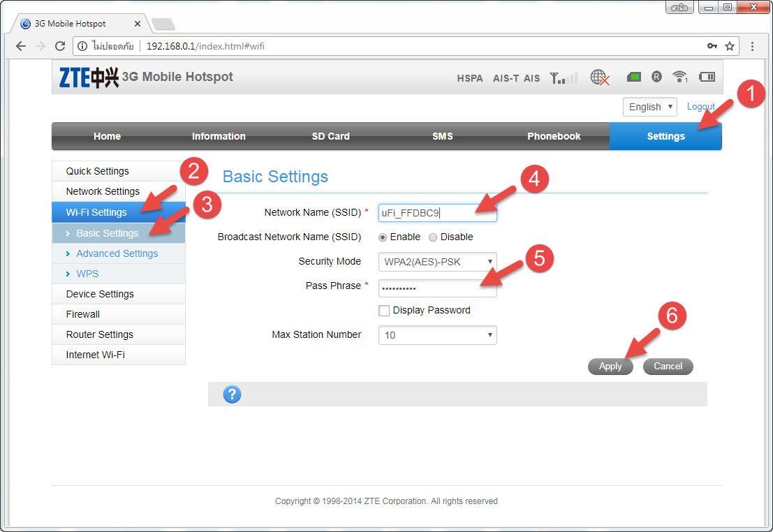Open Advanced Settings submenu item
Screen dimensions: 773x532
point(118,253)
